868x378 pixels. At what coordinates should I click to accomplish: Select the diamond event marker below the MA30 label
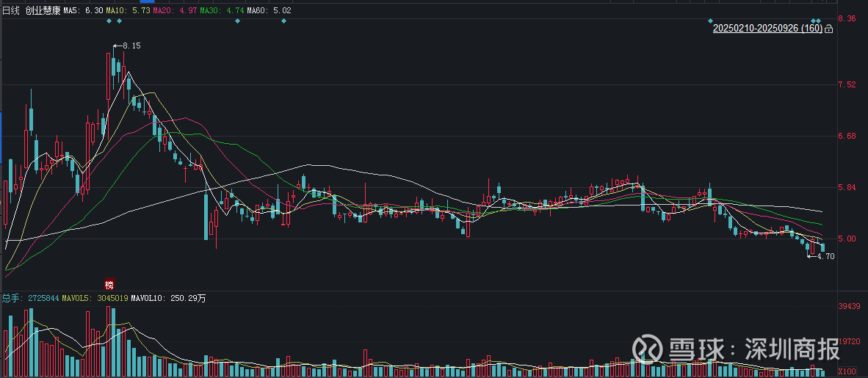click(x=237, y=21)
